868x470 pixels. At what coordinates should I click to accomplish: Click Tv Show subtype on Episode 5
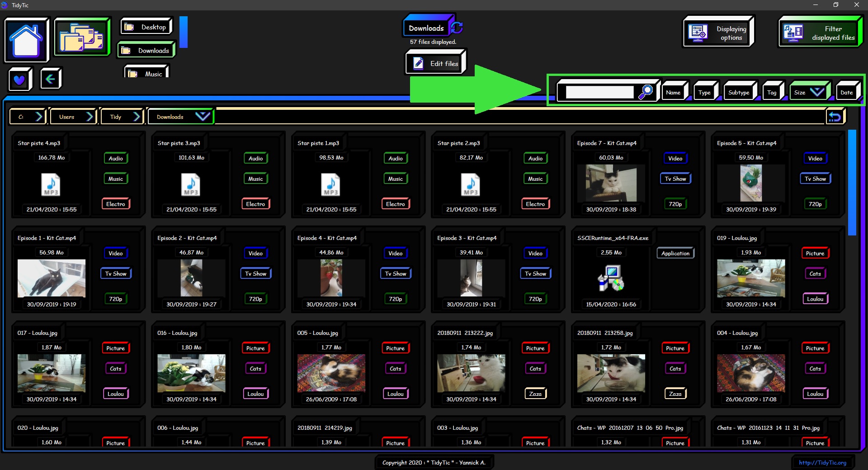pos(815,179)
